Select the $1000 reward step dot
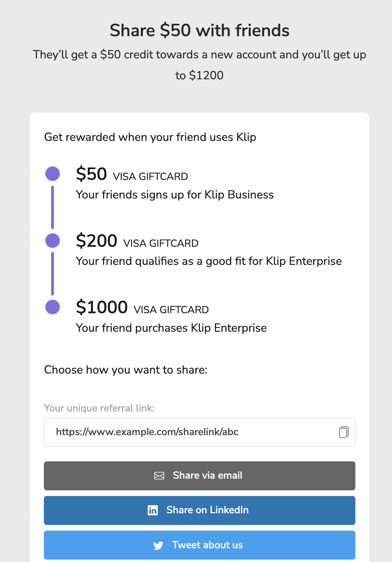This screenshot has width=392, height=562. [x=53, y=307]
